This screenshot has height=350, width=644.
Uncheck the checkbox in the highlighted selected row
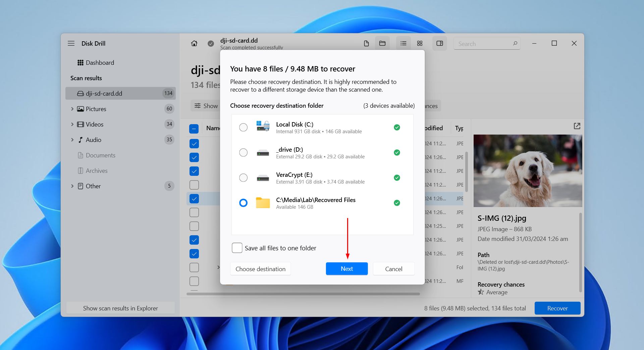coord(194,199)
